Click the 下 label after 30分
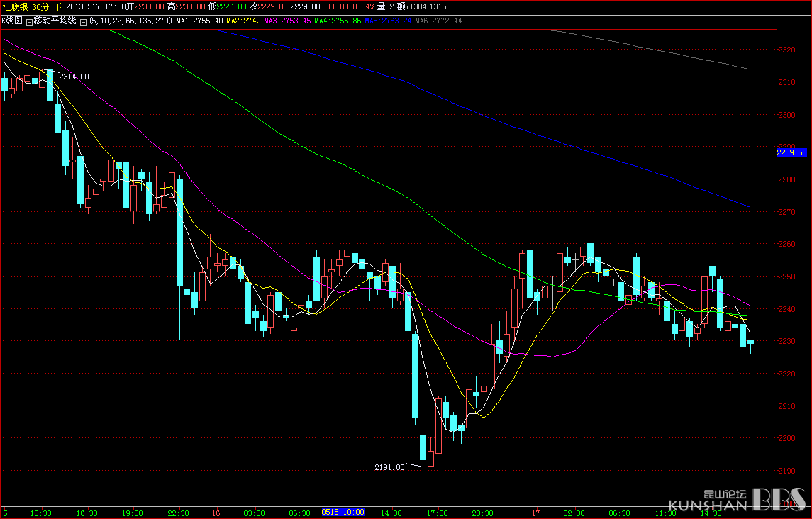This screenshot has height=519, width=812. [57, 6]
